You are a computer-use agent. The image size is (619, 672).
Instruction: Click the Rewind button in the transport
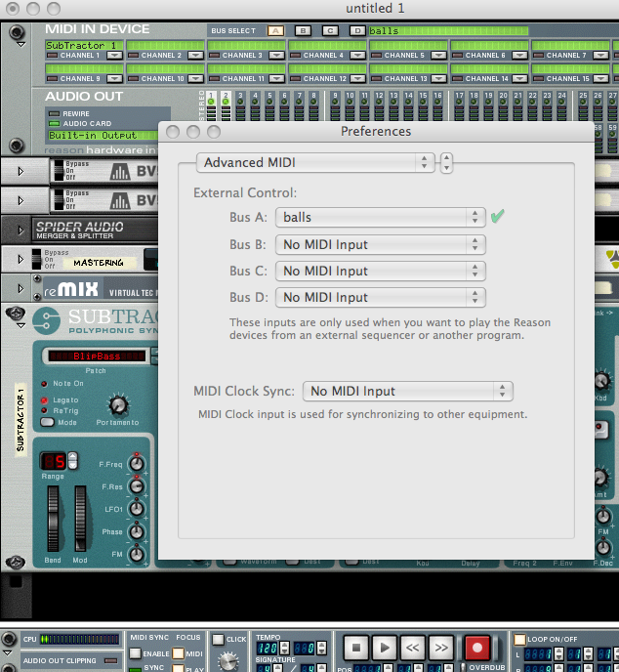413,648
